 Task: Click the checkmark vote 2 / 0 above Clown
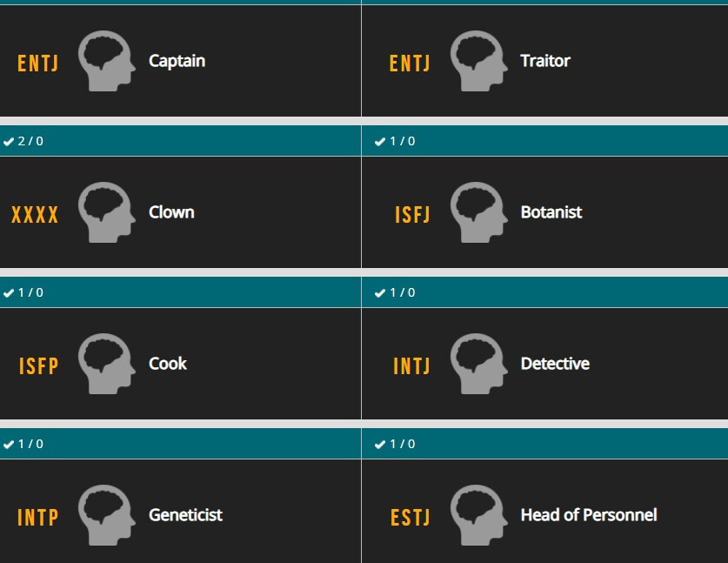[x=23, y=141]
